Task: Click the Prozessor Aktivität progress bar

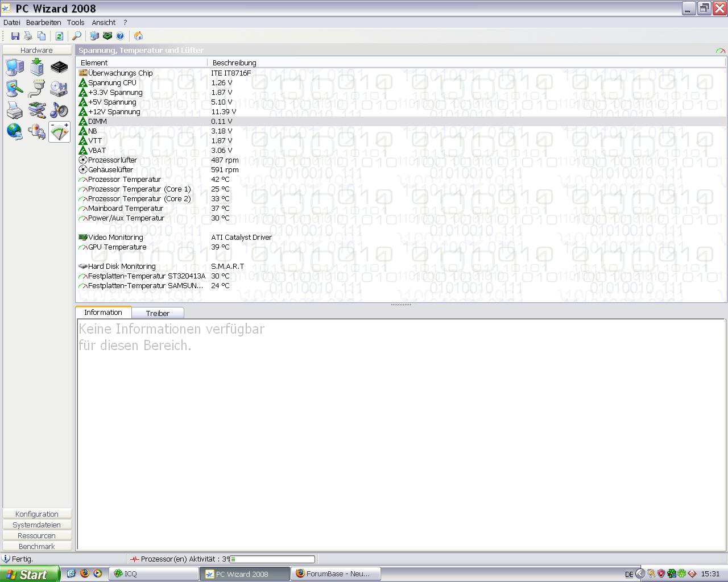Action: click(272, 559)
